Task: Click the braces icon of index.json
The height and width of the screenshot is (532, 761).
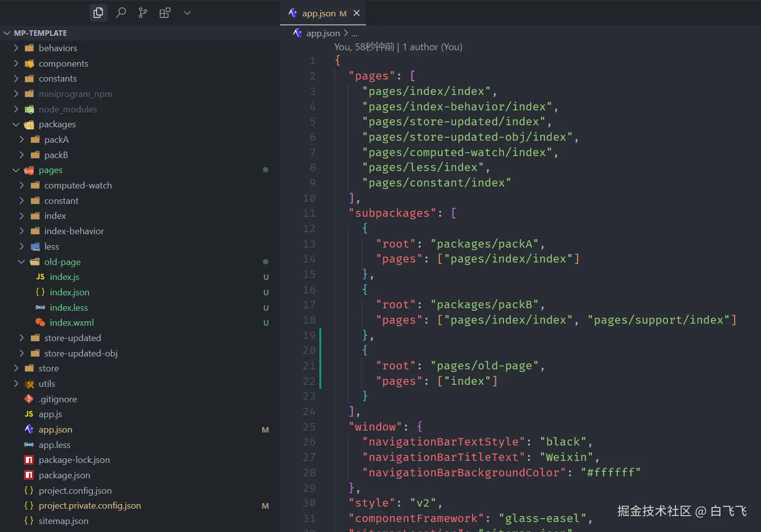Action: [40, 292]
